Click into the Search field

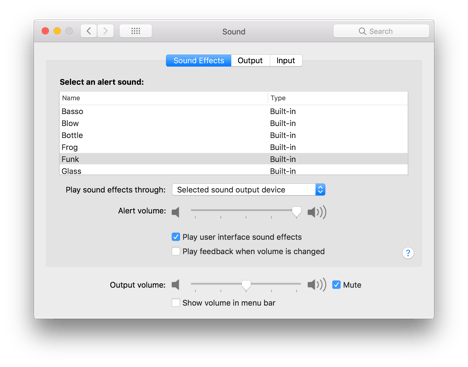(x=381, y=31)
